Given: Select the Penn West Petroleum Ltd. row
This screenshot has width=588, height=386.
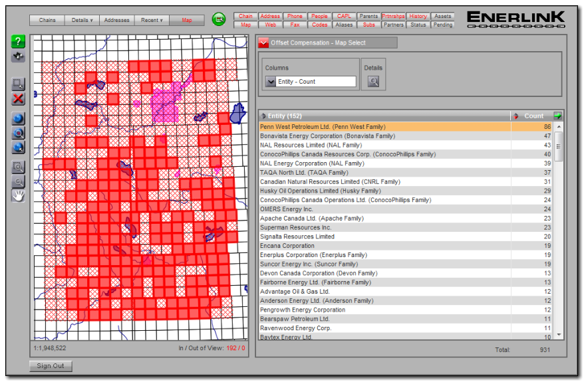Looking at the screenshot, I should point(406,127).
